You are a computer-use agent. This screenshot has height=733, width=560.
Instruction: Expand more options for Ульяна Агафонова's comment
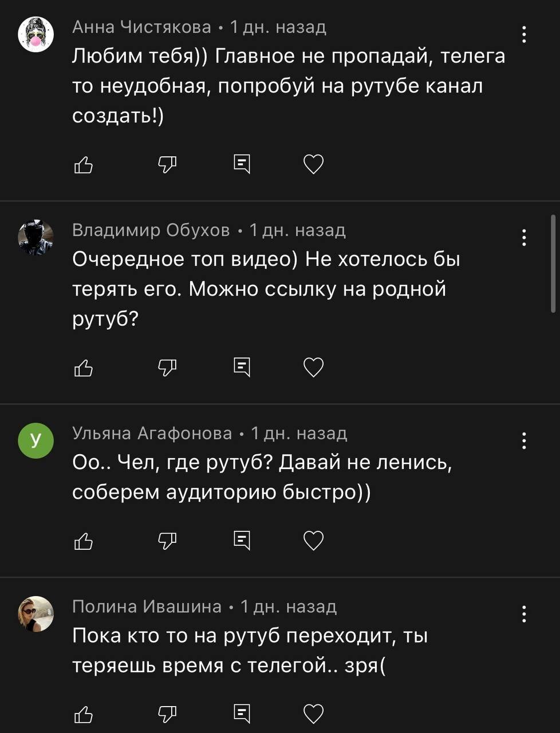524,441
